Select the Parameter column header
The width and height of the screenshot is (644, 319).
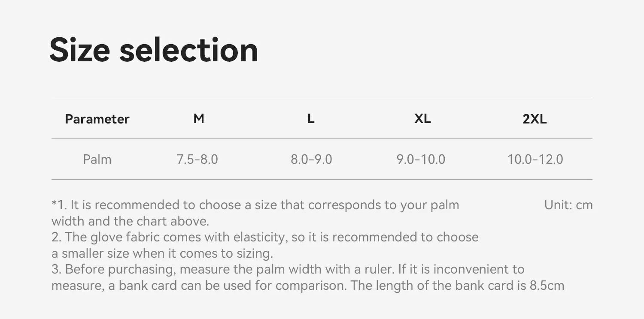(97, 119)
